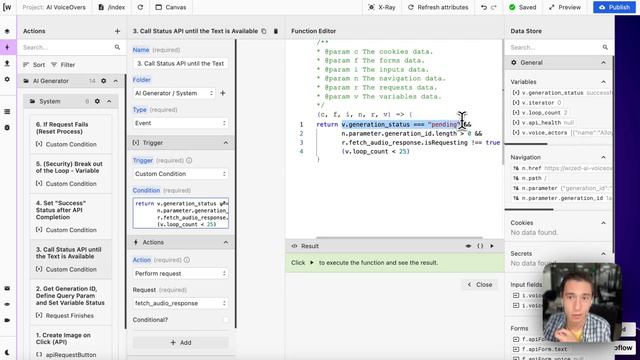Click the Action info icon

187,260
